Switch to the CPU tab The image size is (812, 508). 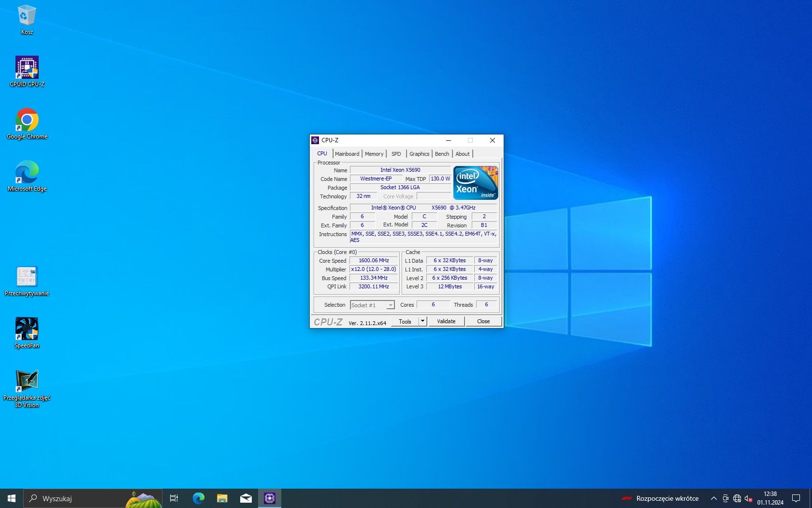pyautogui.click(x=322, y=154)
